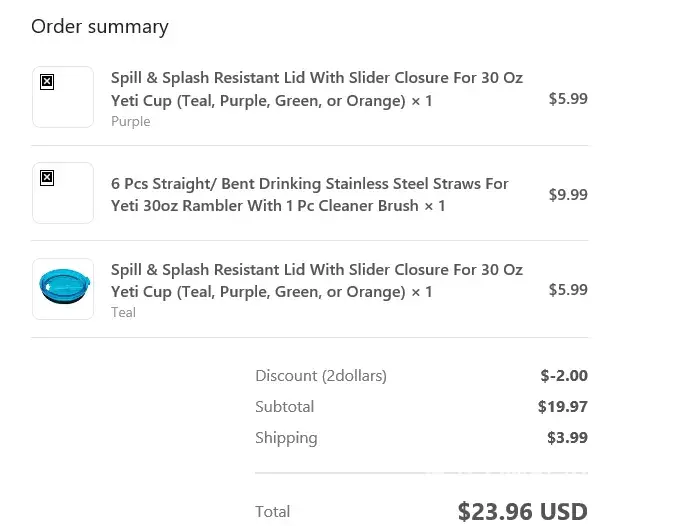Open the Teal Spill & Splash Resistant Lid title

click(x=316, y=281)
